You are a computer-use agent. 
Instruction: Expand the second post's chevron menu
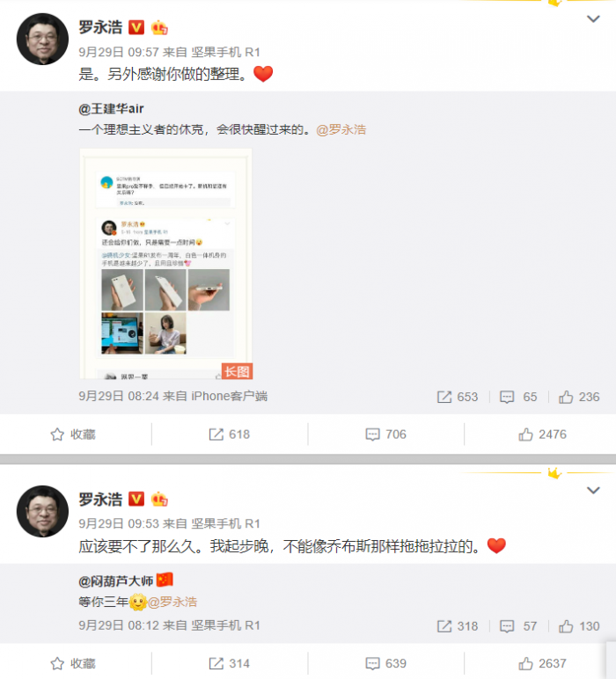click(x=593, y=490)
